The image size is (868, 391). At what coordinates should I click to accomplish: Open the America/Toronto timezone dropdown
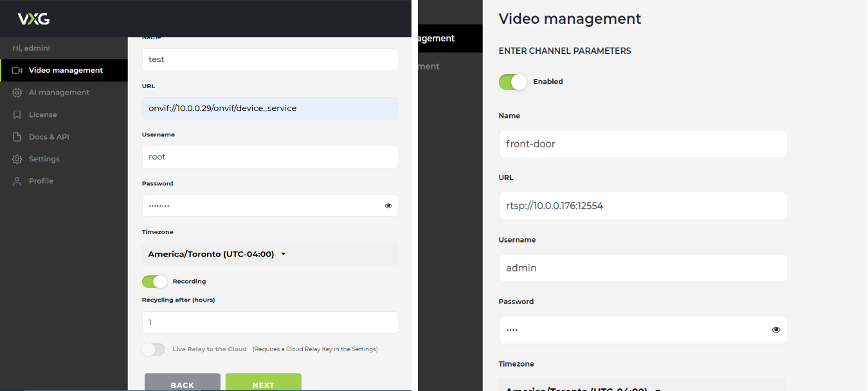217,254
